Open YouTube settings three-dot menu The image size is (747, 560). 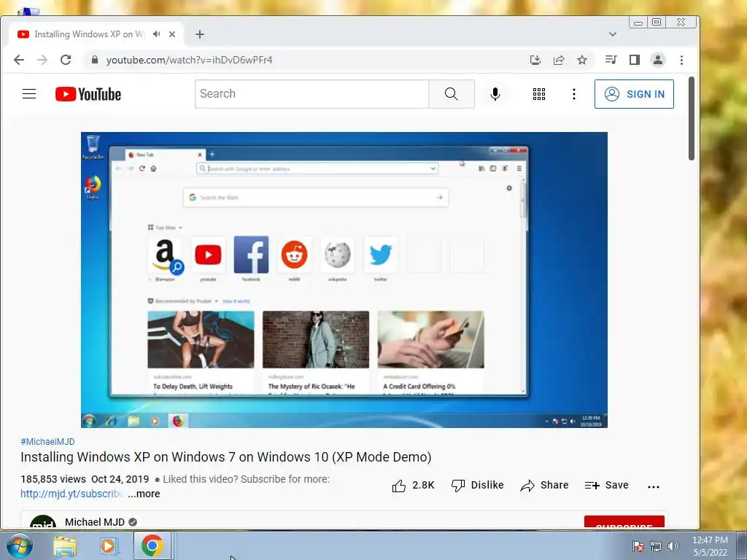click(x=574, y=94)
